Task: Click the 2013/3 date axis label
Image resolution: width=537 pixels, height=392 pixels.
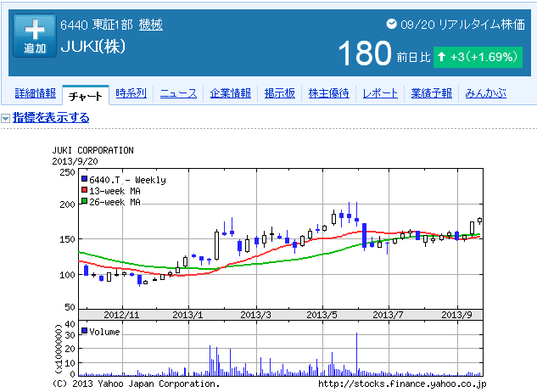Action: tap(255, 315)
